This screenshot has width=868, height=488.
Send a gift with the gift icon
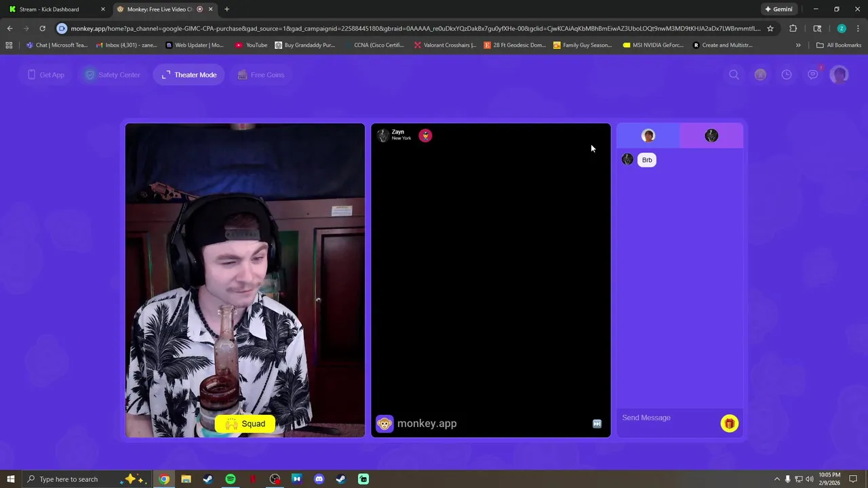pos(729,424)
